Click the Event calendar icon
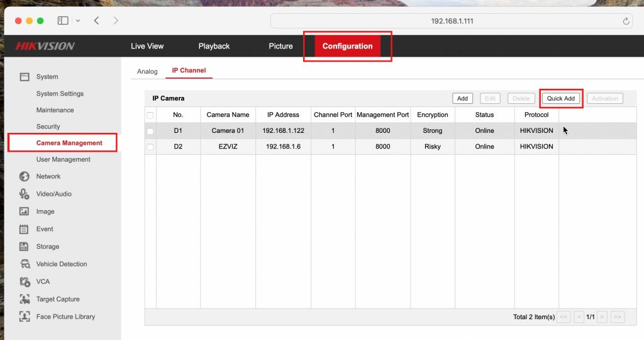 pos(25,229)
